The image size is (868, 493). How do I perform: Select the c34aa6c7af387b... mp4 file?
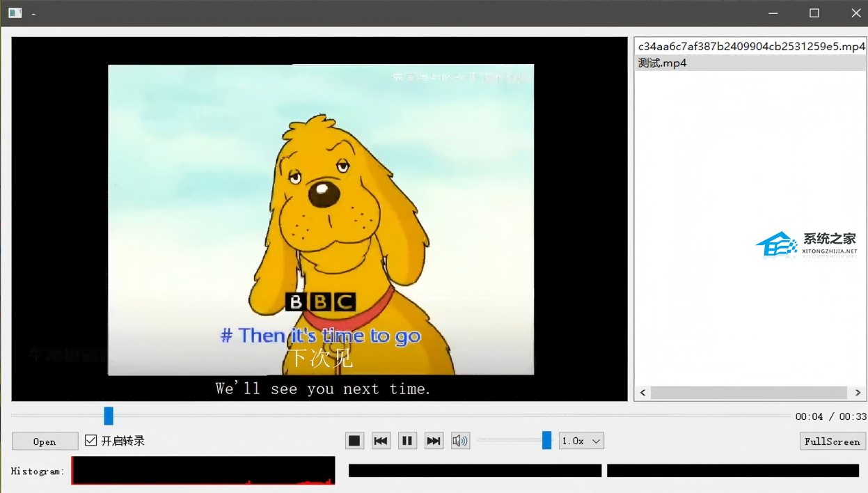click(x=750, y=47)
